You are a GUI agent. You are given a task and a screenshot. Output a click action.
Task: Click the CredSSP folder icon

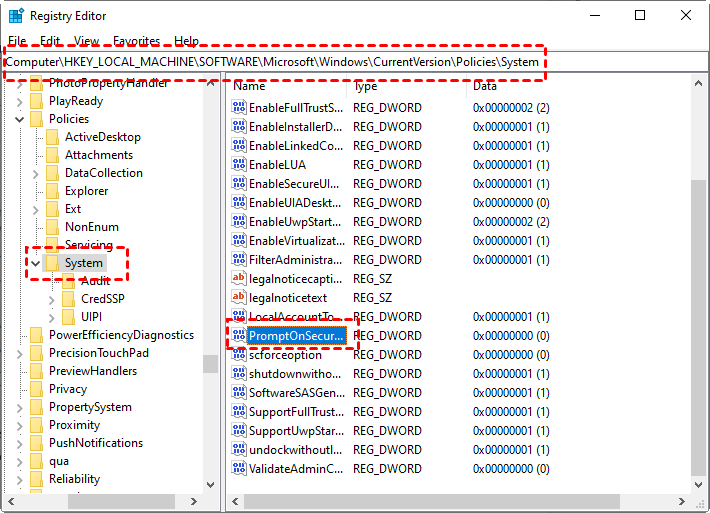[x=69, y=299]
